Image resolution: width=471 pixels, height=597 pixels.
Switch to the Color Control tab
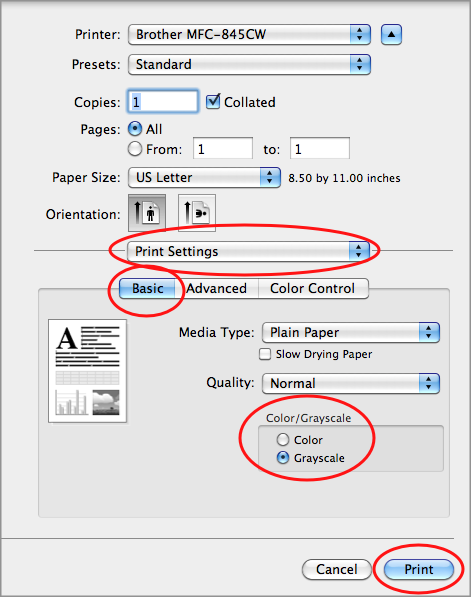pos(313,288)
